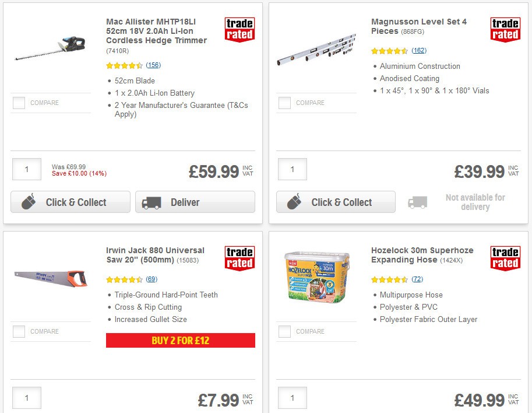Select the Irwin saw product thumbnail
This screenshot has width=532, height=413.
tap(51, 279)
